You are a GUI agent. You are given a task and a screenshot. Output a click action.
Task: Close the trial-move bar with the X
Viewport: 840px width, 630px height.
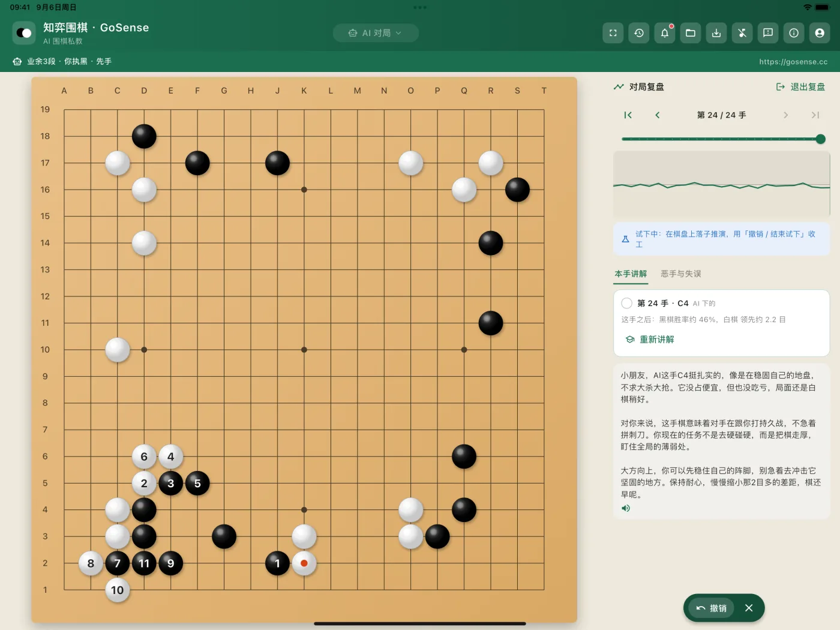[x=749, y=608]
